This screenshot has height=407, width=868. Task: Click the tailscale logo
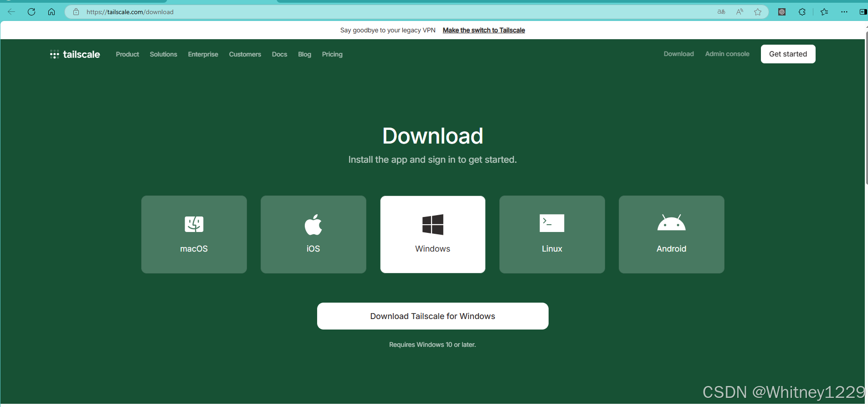tap(75, 54)
